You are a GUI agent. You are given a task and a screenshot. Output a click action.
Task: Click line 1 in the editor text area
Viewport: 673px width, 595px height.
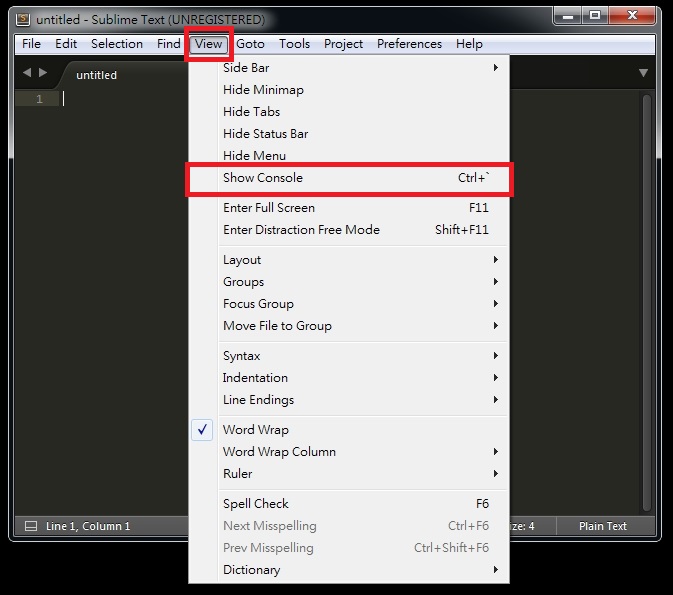(x=120, y=99)
